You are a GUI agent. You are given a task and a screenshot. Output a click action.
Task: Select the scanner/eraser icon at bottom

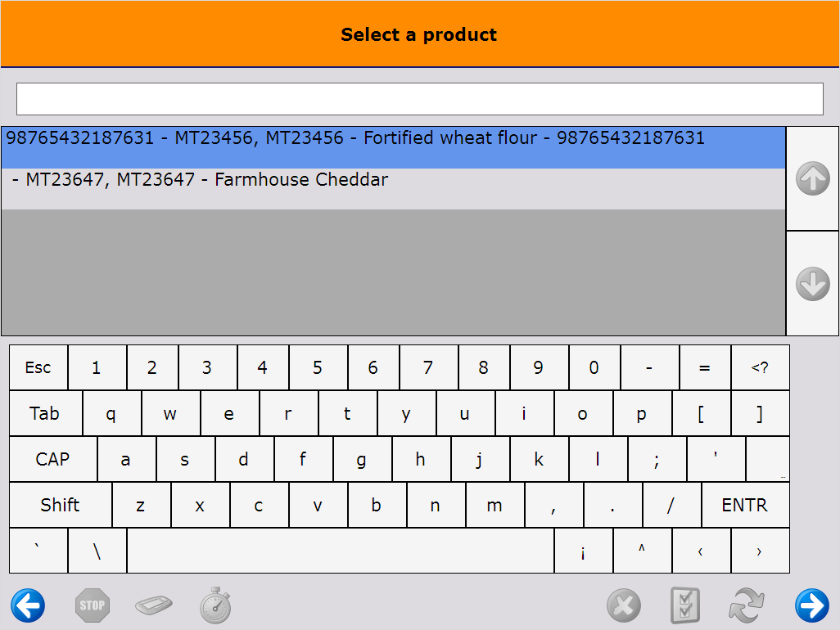click(x=153, y=605)
